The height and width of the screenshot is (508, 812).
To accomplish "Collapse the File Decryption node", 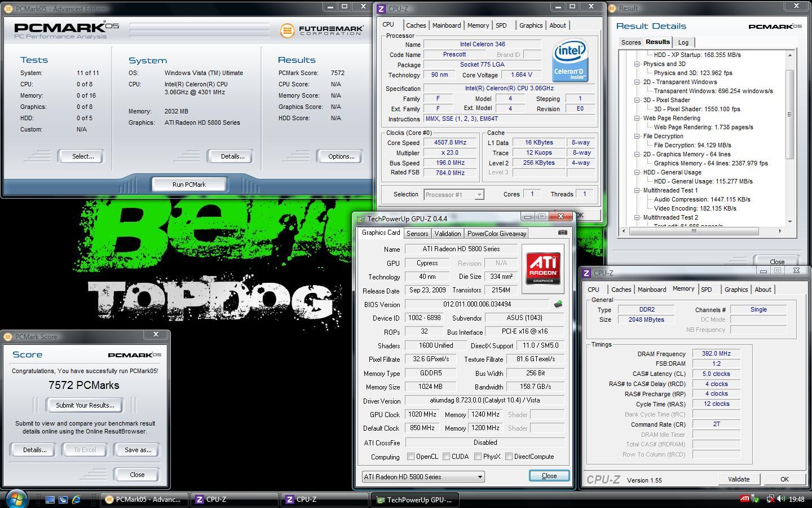I will pos(637,137).
